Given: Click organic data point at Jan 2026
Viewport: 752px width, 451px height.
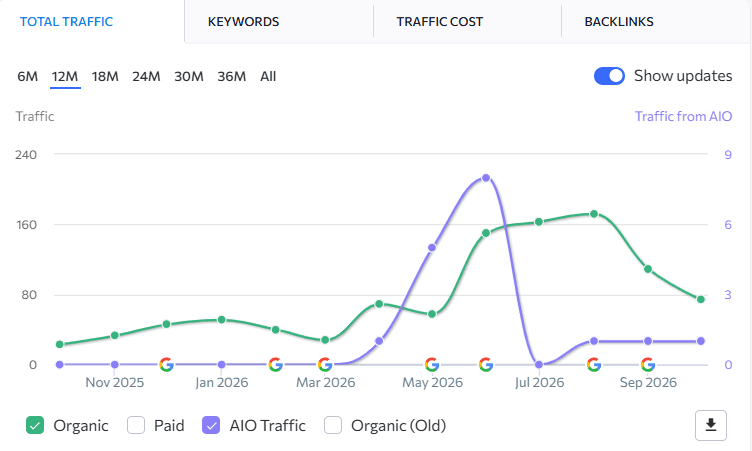Looking at the screenshot, I should [222, 320].
